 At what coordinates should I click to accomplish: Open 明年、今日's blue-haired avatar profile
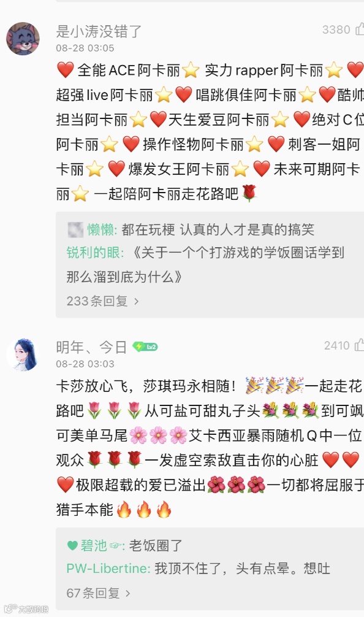(23, 354)
